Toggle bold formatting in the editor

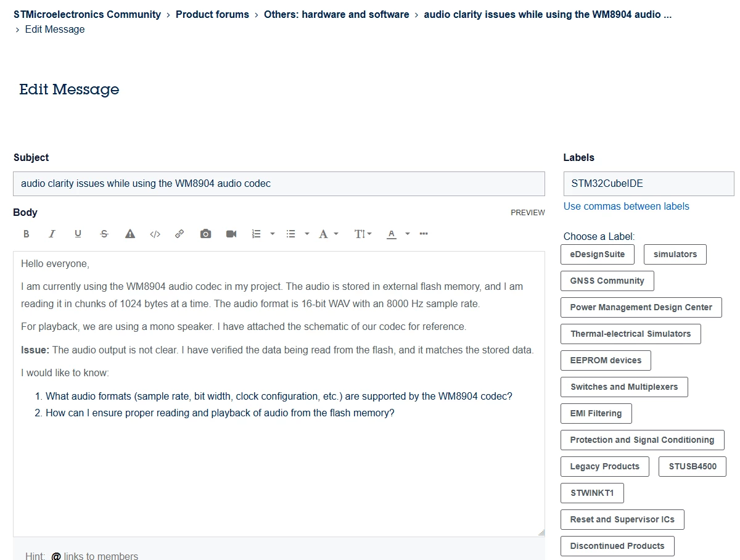tap(27, 234)
